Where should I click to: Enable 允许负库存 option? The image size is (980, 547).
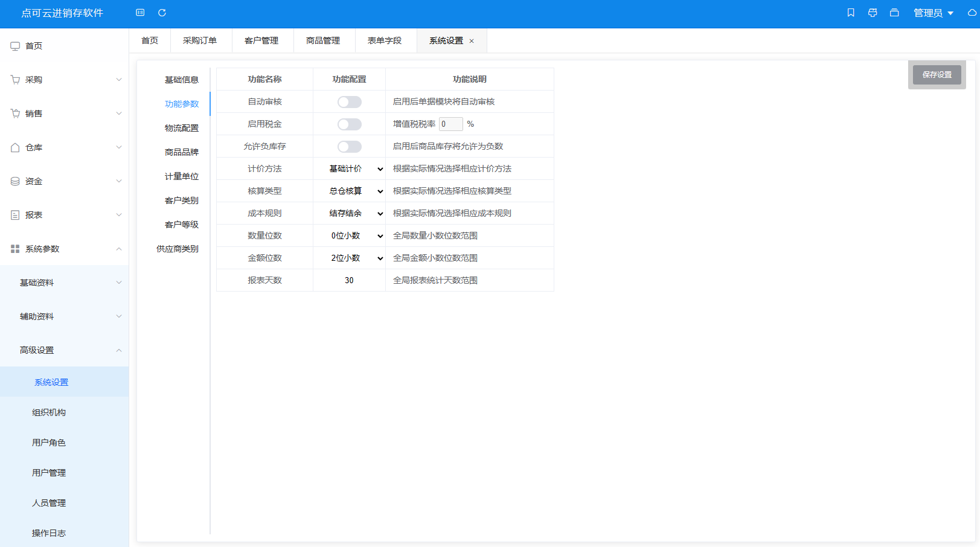click(x=349, y=146)
